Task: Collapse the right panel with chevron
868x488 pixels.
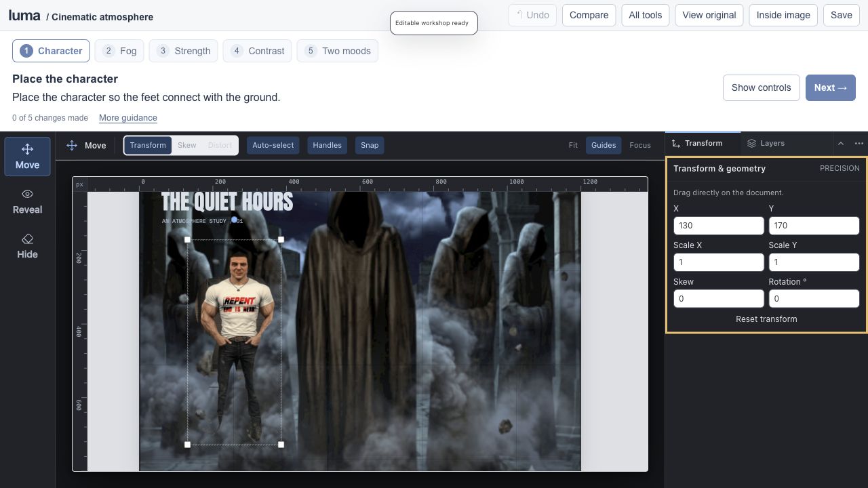Action: click(x=841, y=143)
